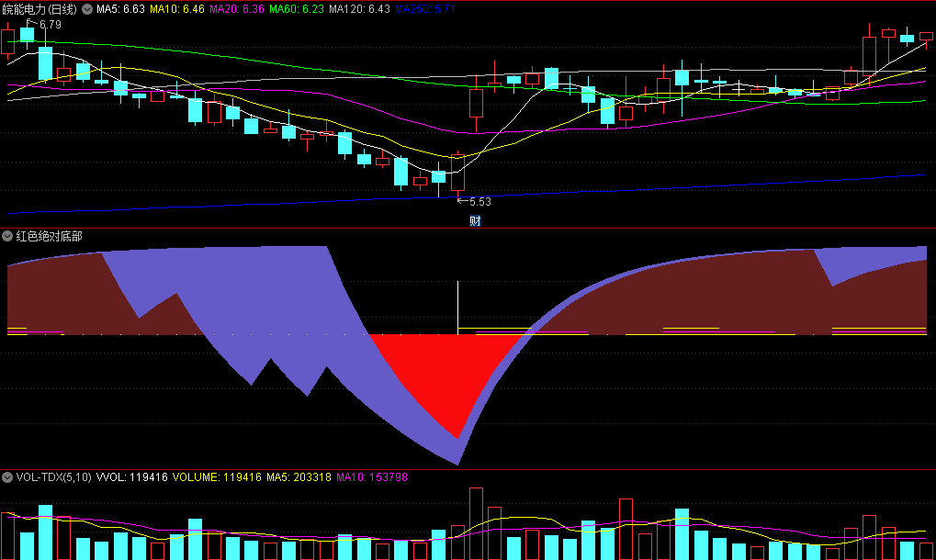
Task: Click the tallest red volume bar
Action: (476, 523)
